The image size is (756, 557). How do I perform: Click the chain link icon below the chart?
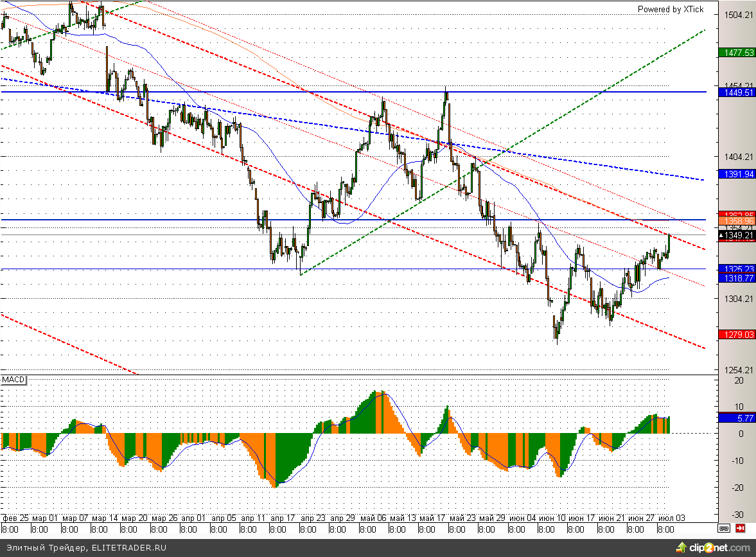tap(724, 529)
